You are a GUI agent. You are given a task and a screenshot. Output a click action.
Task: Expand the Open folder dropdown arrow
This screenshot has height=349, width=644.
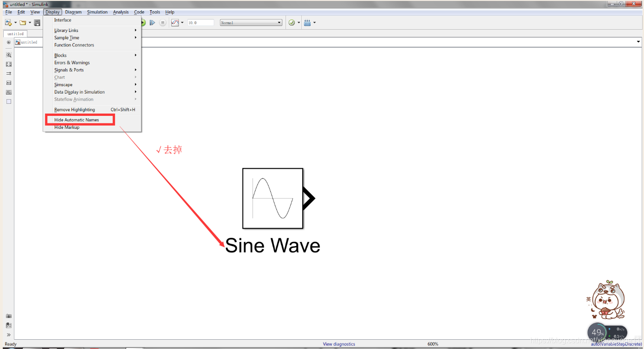coord(30,23)
